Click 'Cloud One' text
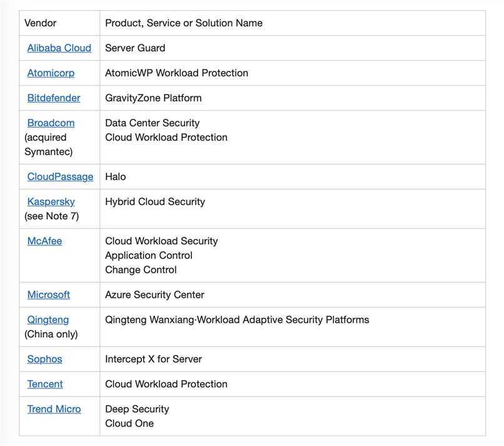The width and height of the screenshot is (504, 446). [129, 424]
